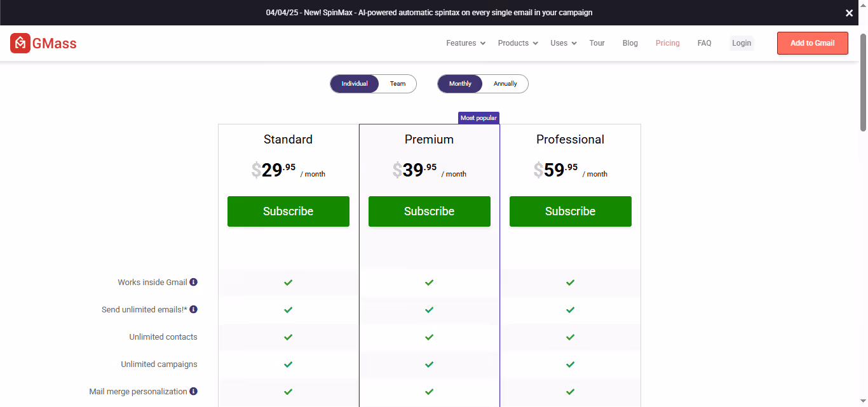Click the Premium plan Unlimited contacts checkmark
This screenshot has height=407, width=868.
429,337
